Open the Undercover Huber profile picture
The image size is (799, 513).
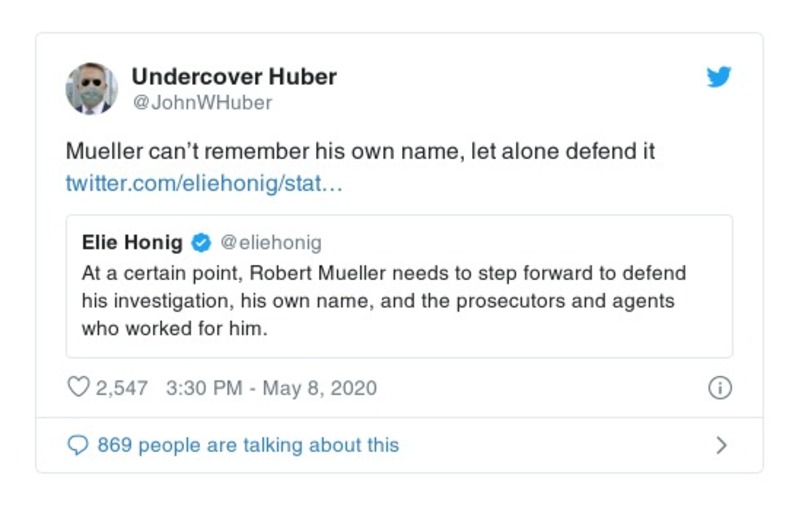click(92, 88)
